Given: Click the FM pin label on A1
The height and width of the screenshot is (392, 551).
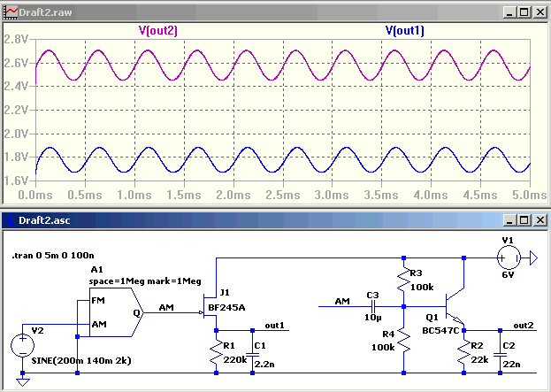Looking at the screenshot, I should click(x=98, y=301).
